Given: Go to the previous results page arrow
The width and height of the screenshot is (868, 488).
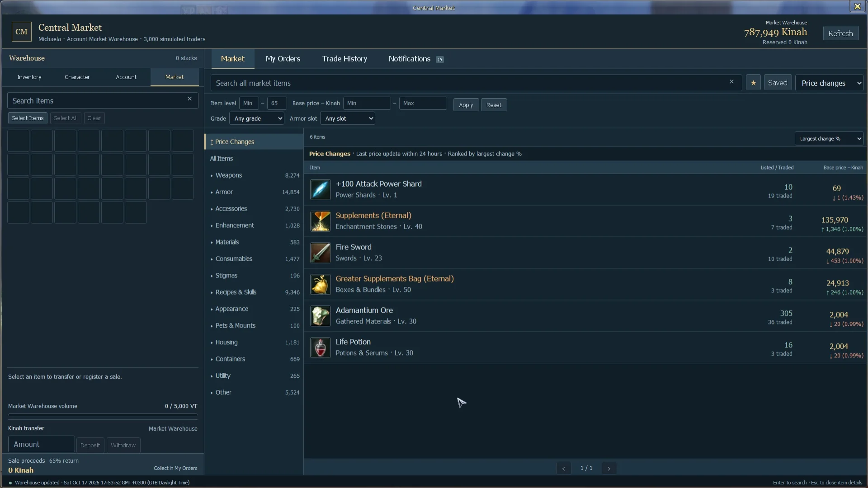Looking at the screenshot, I should (x=563, y=468).
